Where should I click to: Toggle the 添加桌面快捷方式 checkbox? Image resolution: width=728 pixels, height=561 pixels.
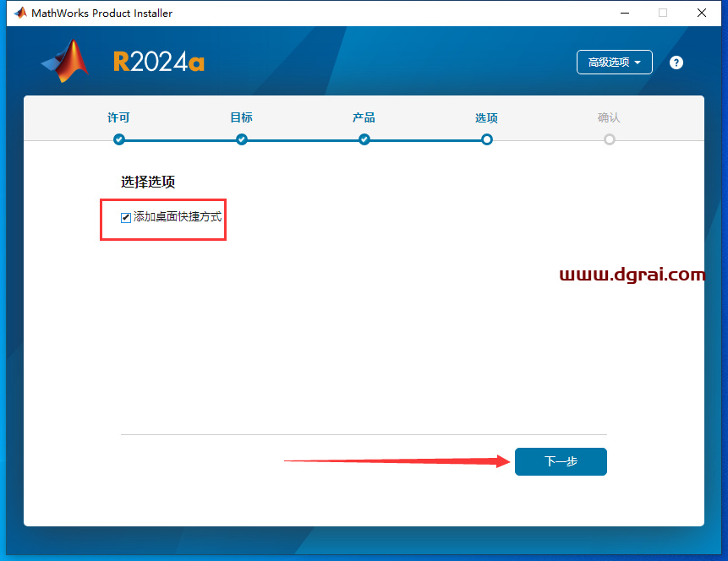(125, 218)
